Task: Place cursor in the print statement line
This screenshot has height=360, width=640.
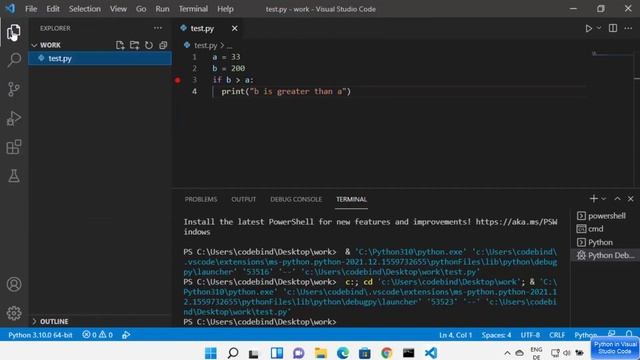Action: pos(286,91)
